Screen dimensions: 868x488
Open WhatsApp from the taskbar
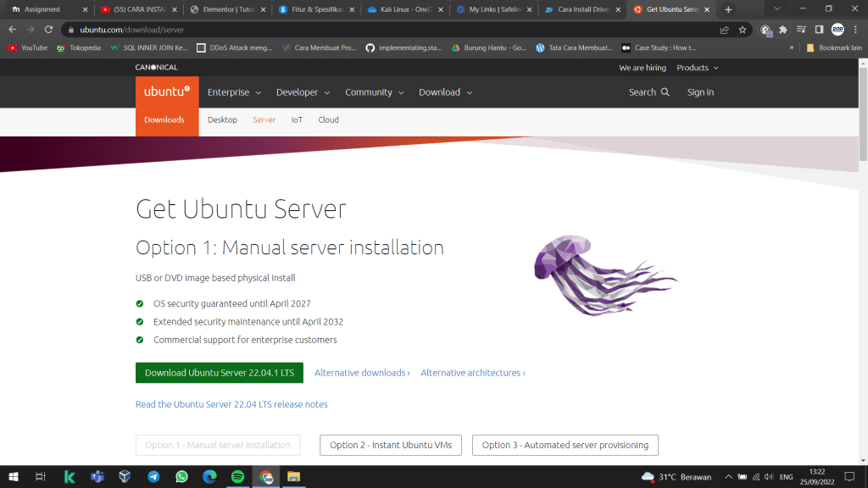tap(181, 477)
